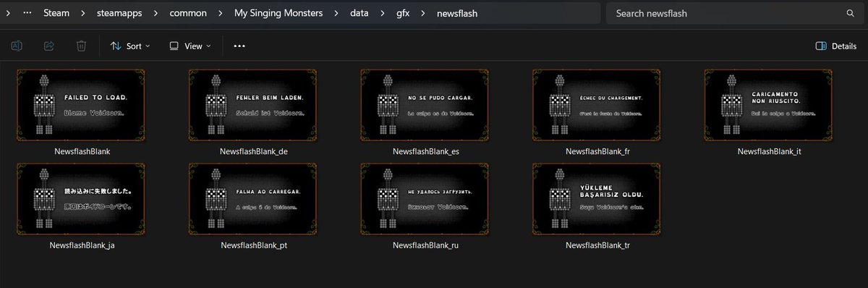The height and width of the screenshot is (288, 868).
Task: Open the Sort dropdown menu
Action: point(130,46)
